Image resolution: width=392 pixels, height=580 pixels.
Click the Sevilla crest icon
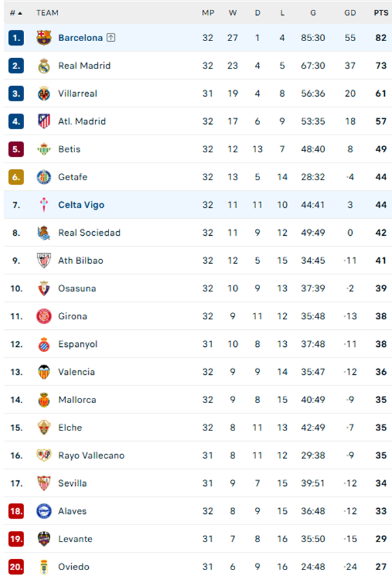44,483
